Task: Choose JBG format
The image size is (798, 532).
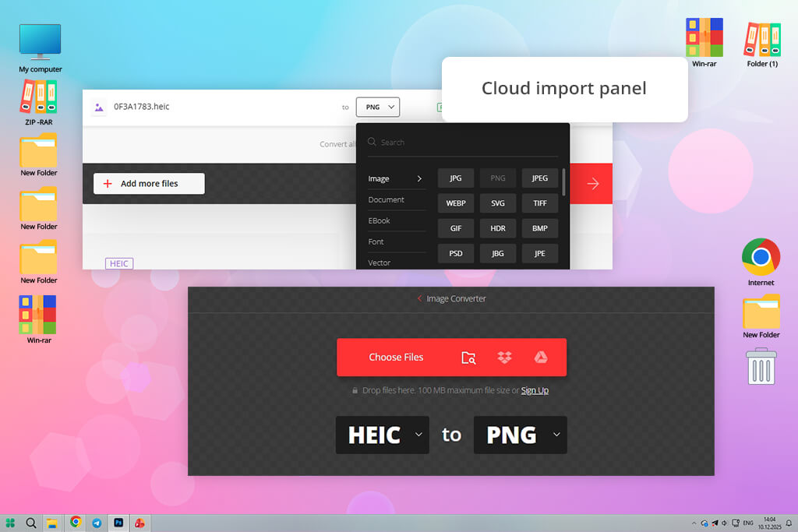Action: (498, 253)
